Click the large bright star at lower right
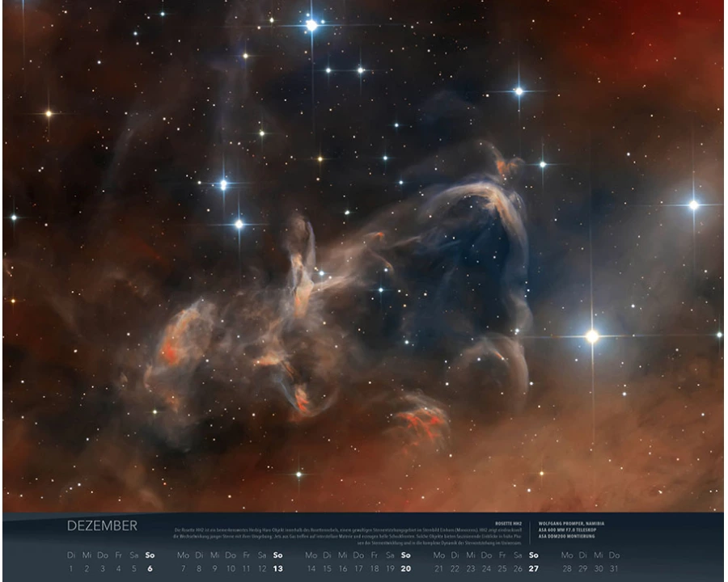Viewport: 728px width, 582px height. tap(592, 335)
